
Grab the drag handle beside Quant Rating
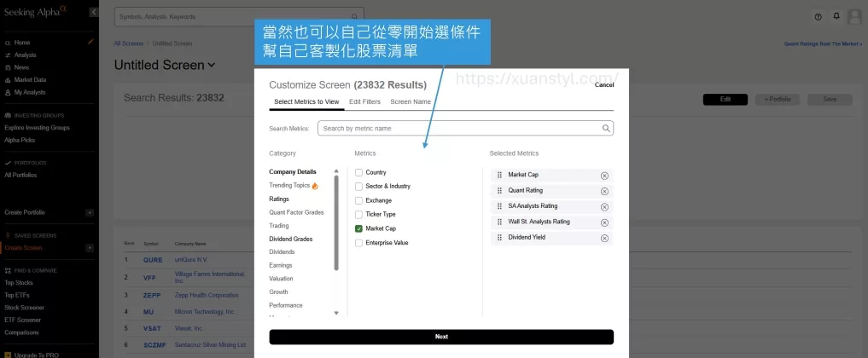499,191
